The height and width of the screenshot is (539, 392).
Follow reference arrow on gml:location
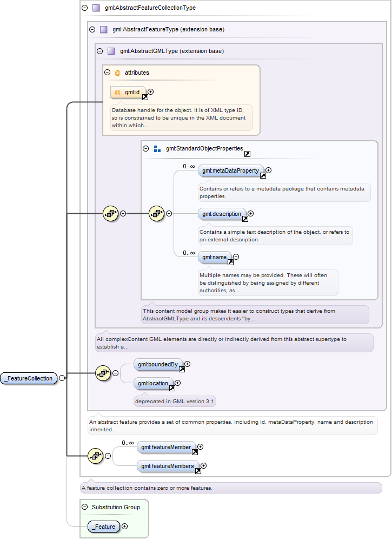pyautogui.click(x=172, y=388)
